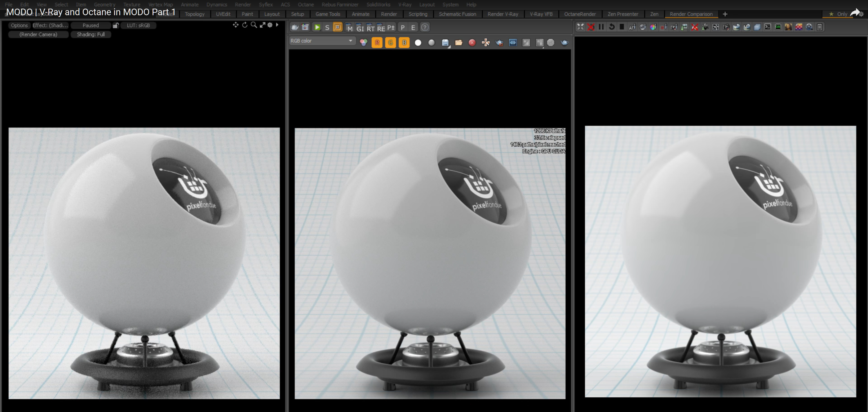Toggle the green channel G button
868x412 pixels.
click(x=391, y=43)
